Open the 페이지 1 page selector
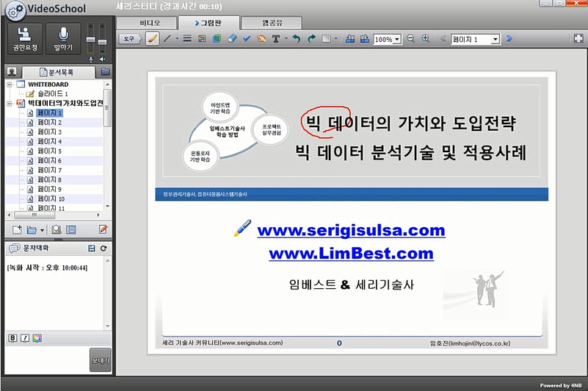Screen dimensions: 588x391 point(476,40)
